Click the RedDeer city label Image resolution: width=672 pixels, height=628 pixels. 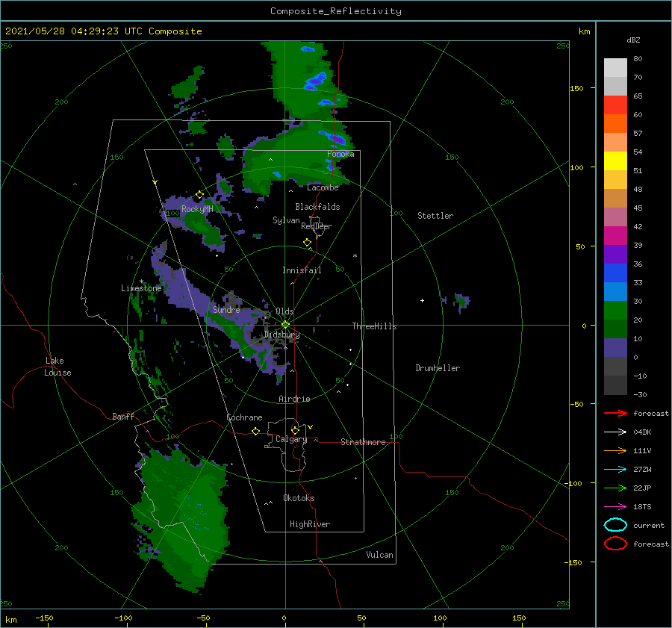pos(317,226)
